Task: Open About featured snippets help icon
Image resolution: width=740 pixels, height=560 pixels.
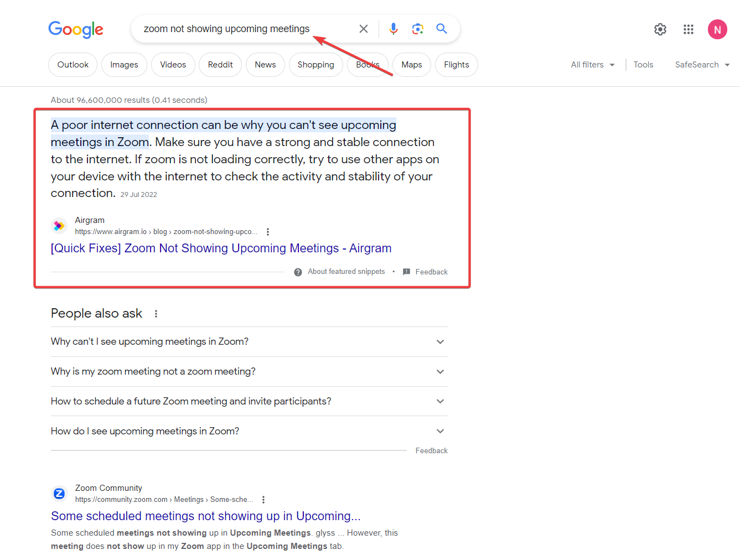Action: [298, 272]
